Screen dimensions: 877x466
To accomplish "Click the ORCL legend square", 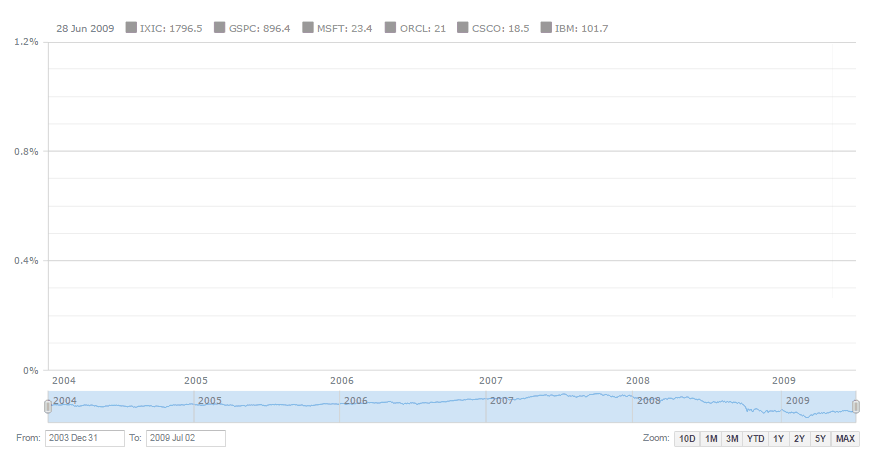I will pos(391,28).
